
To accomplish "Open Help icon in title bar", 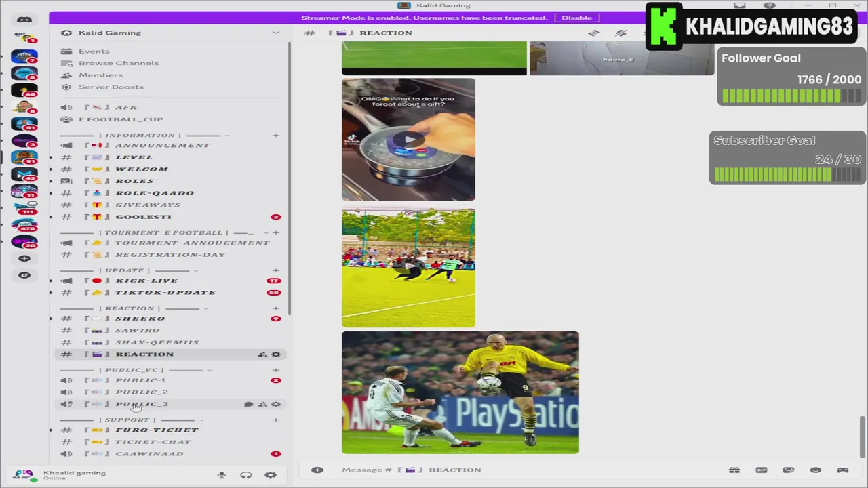I will tap(770, 5).
